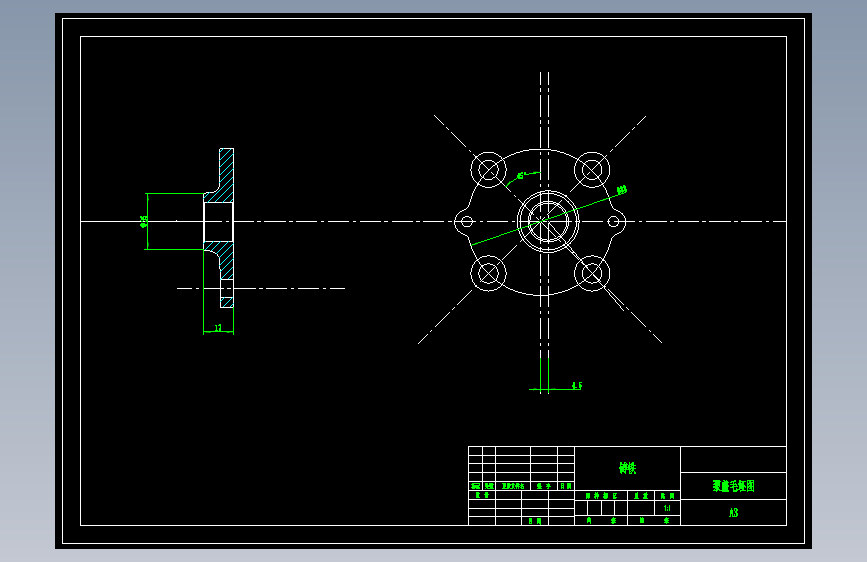867x562 pixels.
Task: Click the "17" width dimension text
Action: point(218,328)
